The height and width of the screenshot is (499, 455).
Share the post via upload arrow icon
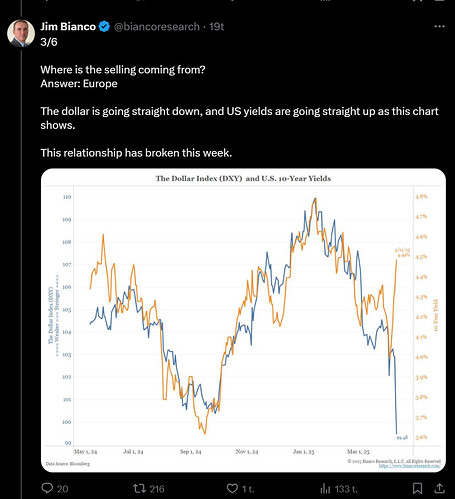[440, 489]
